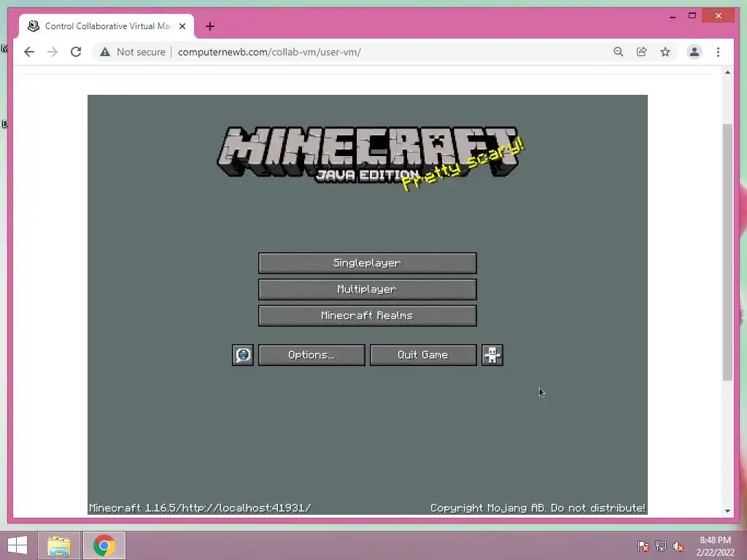747x560 pixels.
Task: Open a new Chrome tab
Action: coord(210,26)
